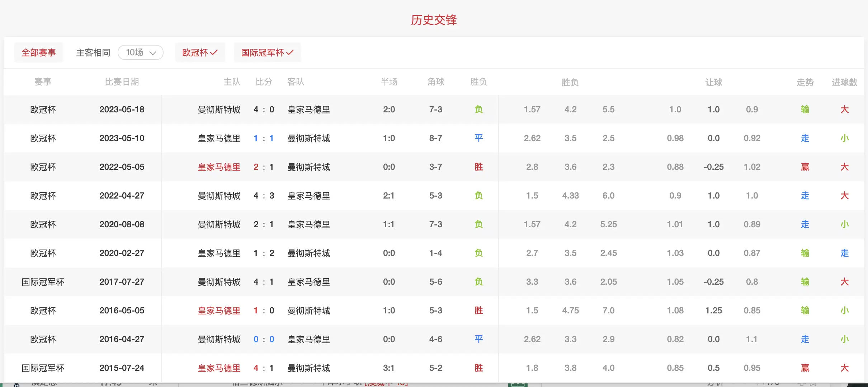
Task: Open red 皇家马德里 in 2016-05-05 row
Action: click(219, 311)
